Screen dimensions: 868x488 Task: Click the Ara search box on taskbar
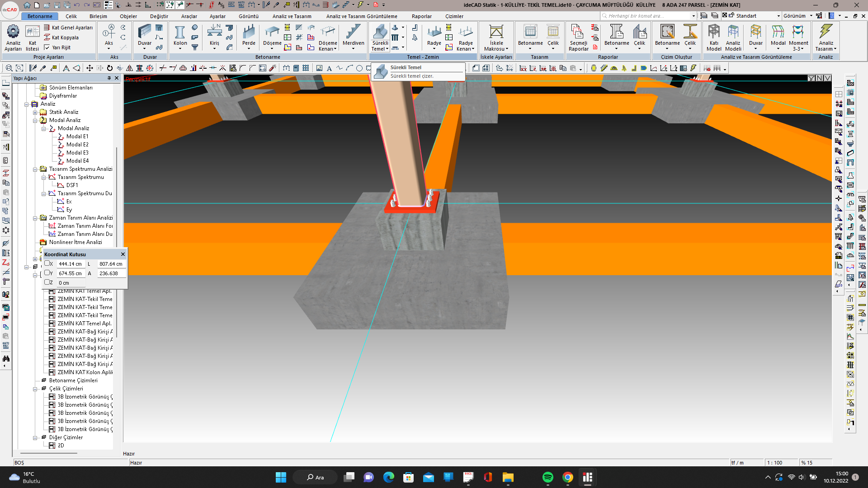point(315,477)
